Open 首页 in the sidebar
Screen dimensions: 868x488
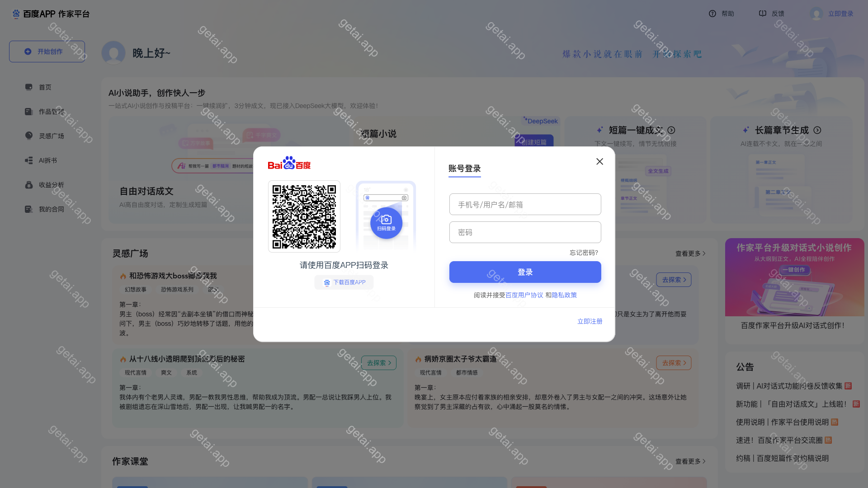click(x=45, y=87)
